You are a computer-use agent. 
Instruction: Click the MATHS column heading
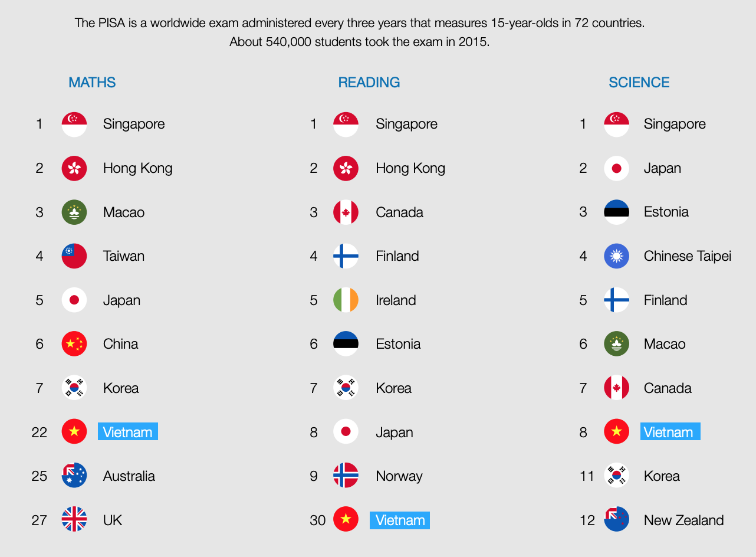pyautogui.click(x=92, y=83)
